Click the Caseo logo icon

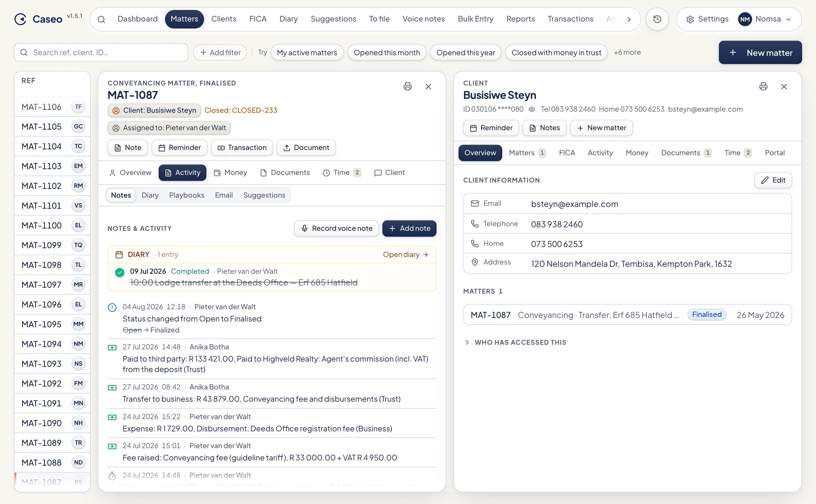20,19
